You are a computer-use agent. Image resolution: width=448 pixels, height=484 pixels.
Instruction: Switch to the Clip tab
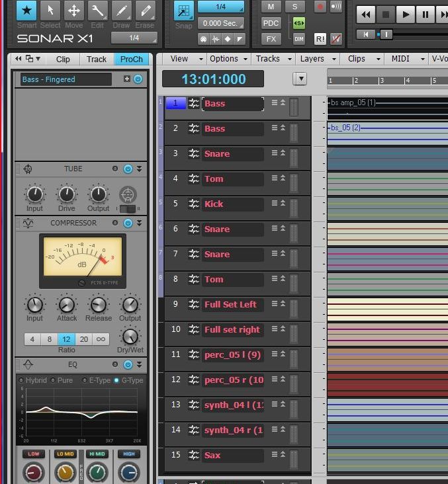coord(63,60)
